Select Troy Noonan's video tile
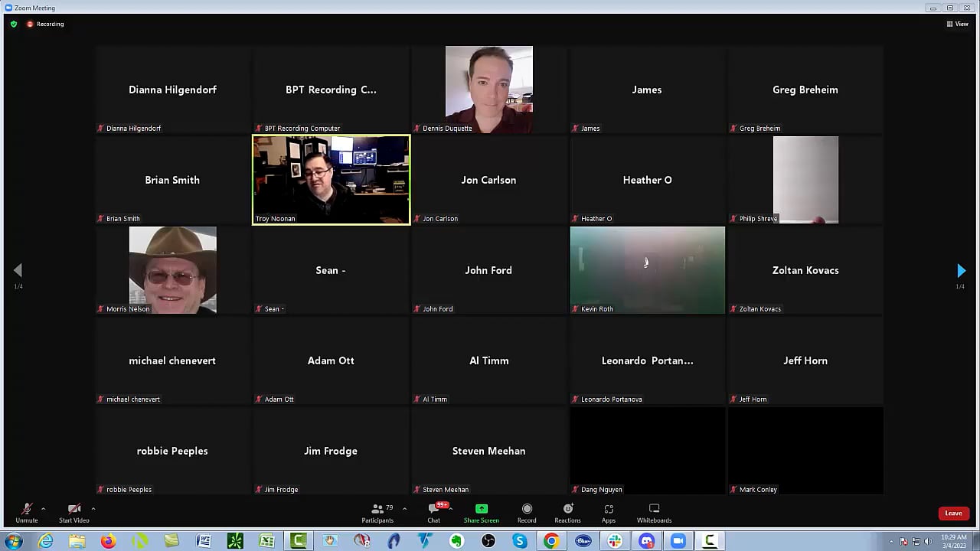This screenshot has width=980, height=551. 331,180
